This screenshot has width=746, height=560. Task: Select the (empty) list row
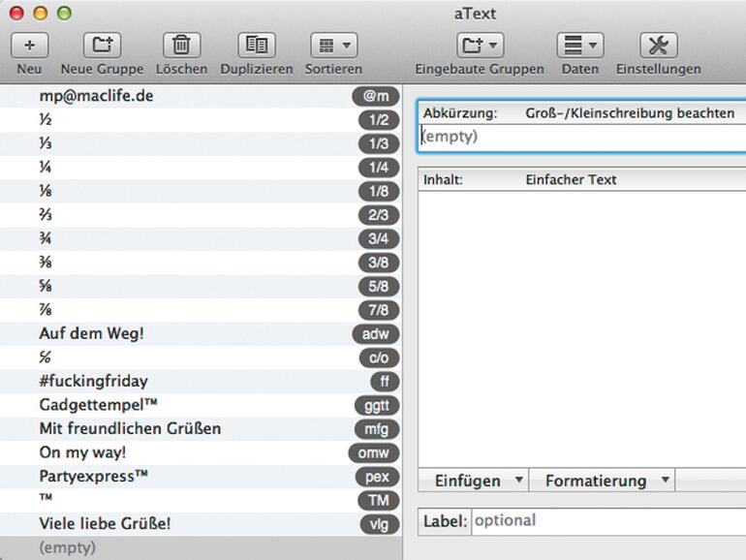point(200,548)
